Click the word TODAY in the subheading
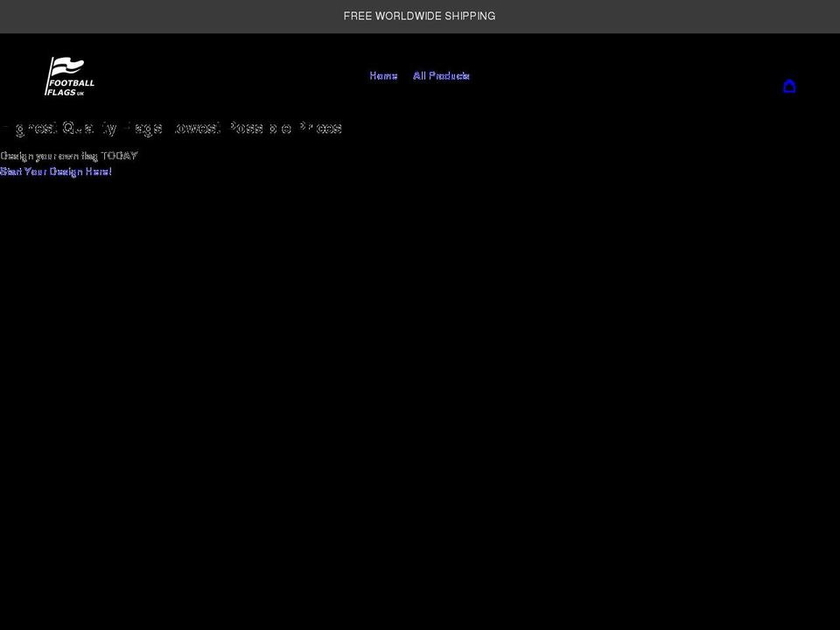Image resolution: width=840 pixels, height=630 pixels. 119,156
